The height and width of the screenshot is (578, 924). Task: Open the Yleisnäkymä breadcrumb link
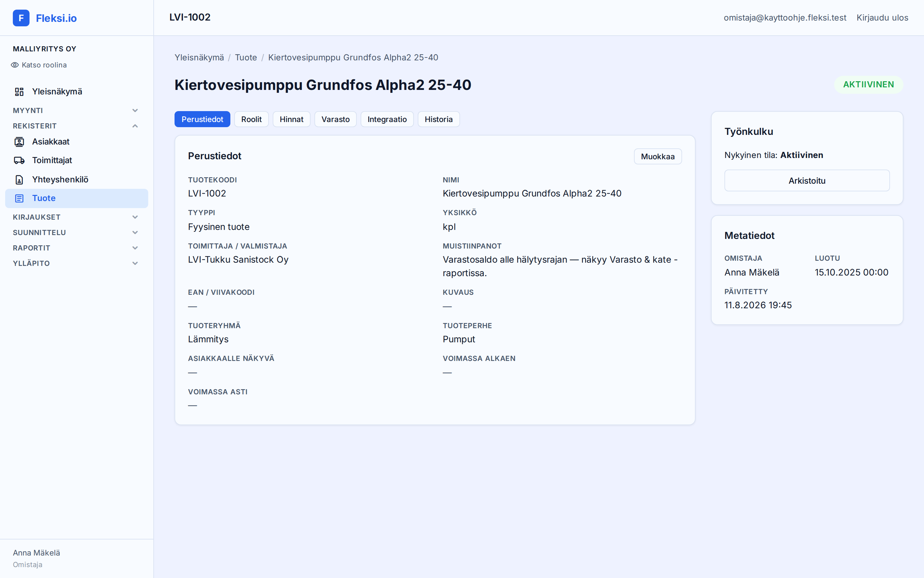pos(199,57)
